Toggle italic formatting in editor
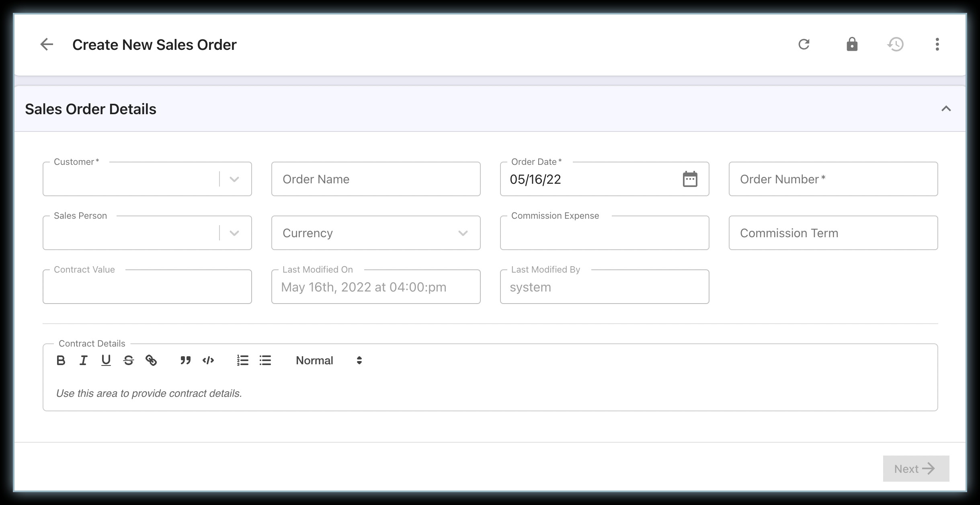Viewport: 980px width, 505px height. click(x=83, y=360)
